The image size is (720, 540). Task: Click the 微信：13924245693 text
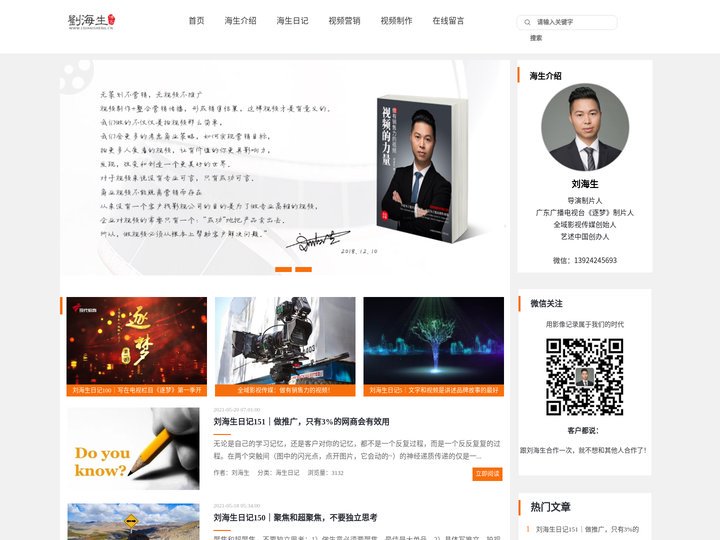pos(585,260)
